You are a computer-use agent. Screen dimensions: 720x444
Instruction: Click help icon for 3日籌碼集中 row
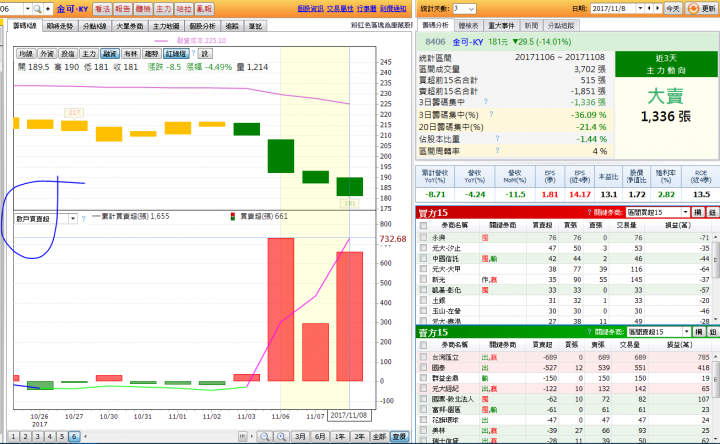[486, 101]
